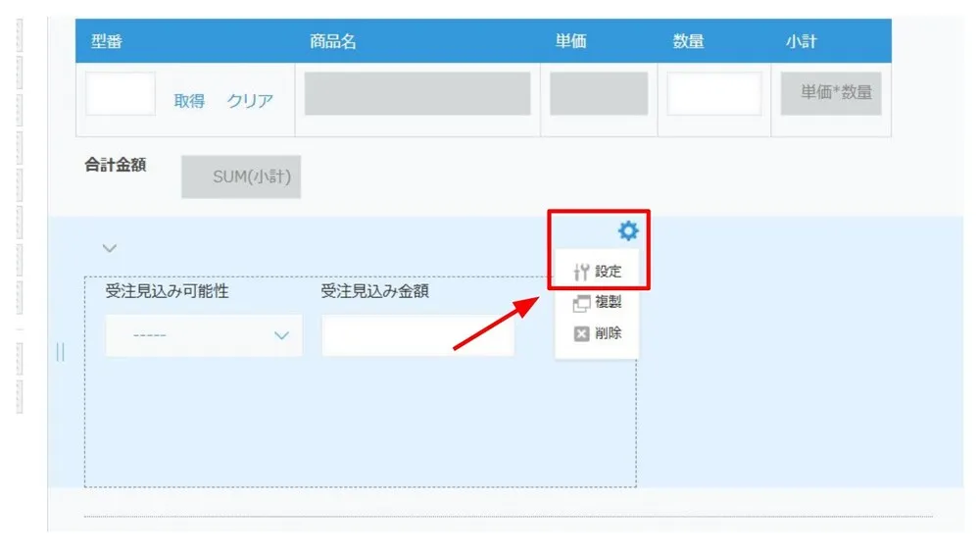Focus the 型番 input box
The image size is (980, 552).
click(121, 94)
